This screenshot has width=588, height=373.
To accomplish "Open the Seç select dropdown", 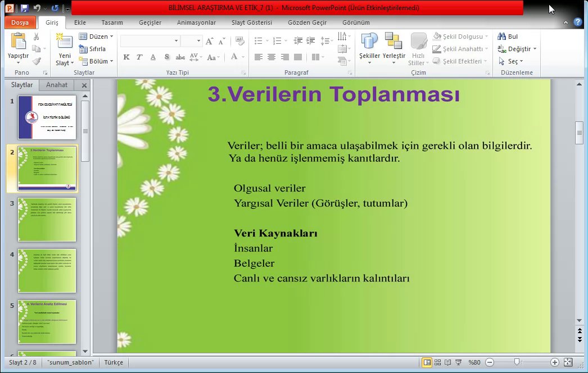I will coord(511,61).
